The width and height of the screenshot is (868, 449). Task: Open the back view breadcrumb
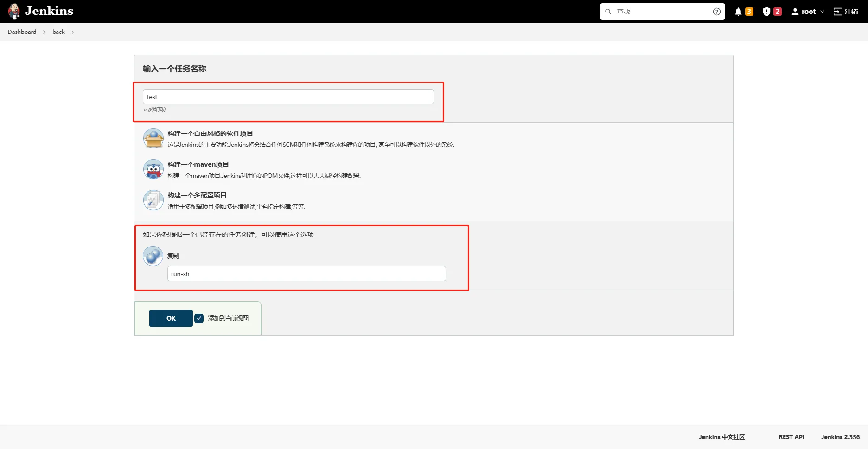(58, 32)
